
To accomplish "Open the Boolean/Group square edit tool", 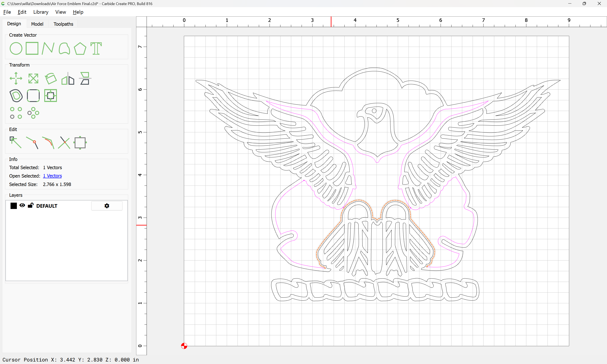I will point(80,143).
